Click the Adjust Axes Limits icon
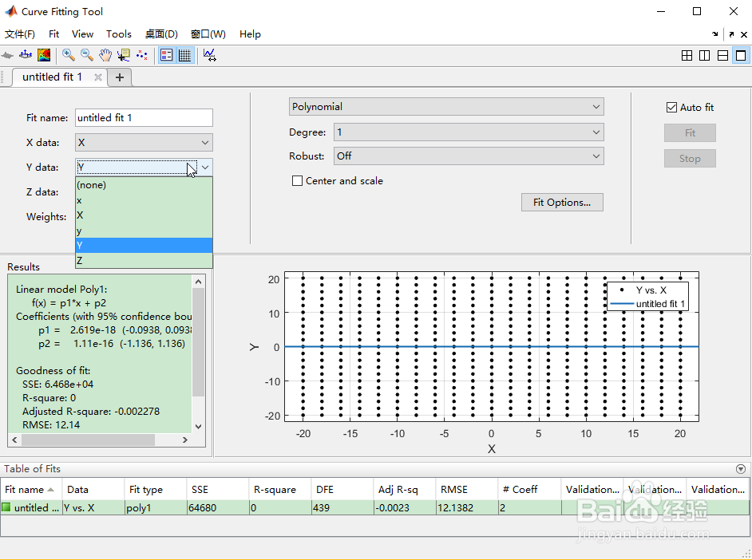This screenshot has width=752, height=560. click(x=210, y=55)
